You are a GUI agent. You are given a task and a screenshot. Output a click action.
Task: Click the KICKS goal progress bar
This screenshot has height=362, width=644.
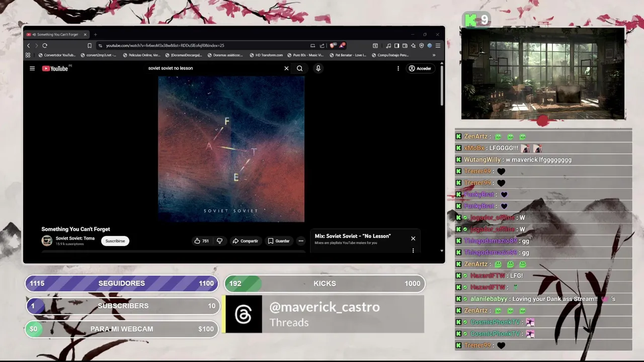tap(325, 284)
